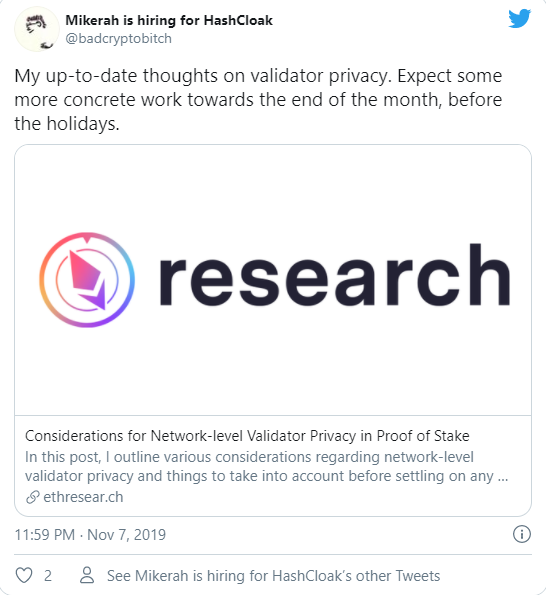
Task: Click the ethresear.ch link chain icon
Action: [x=33, y=497]
